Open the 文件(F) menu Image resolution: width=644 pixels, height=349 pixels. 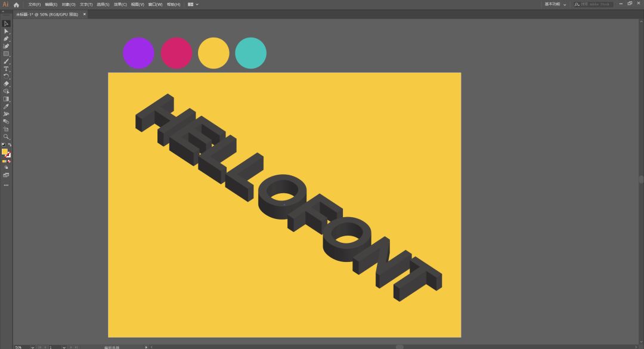pyautogui.click(x=35, y=4)
